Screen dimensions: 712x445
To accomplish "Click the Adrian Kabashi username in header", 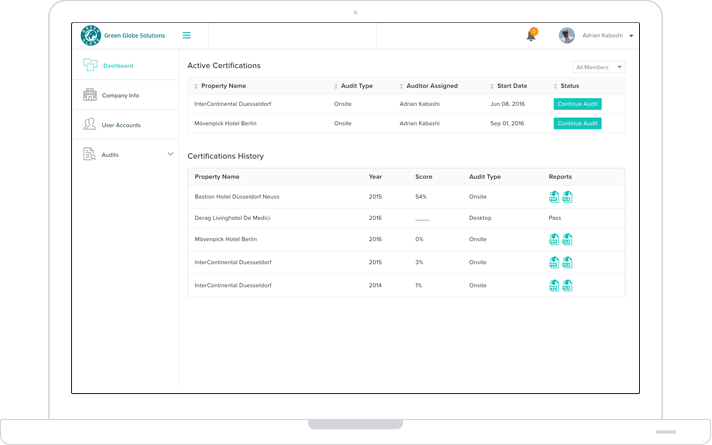I will pos(603,35).
